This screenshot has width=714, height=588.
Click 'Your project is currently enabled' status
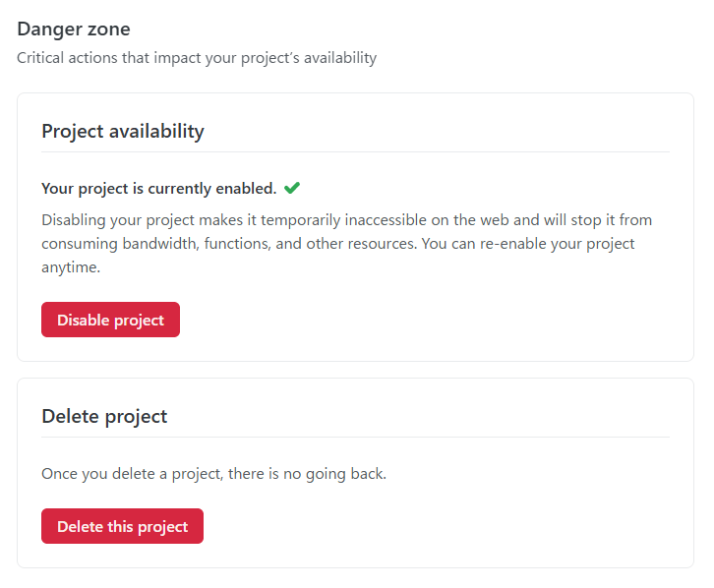click(158, 189)
